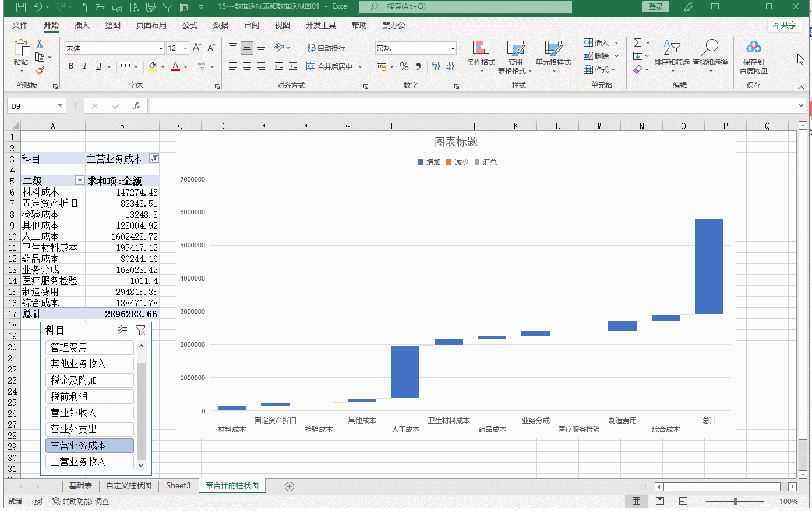This screenshot has height=511, width=812.
Task: Click the decrease indent icon
Action: coord(279,66)
